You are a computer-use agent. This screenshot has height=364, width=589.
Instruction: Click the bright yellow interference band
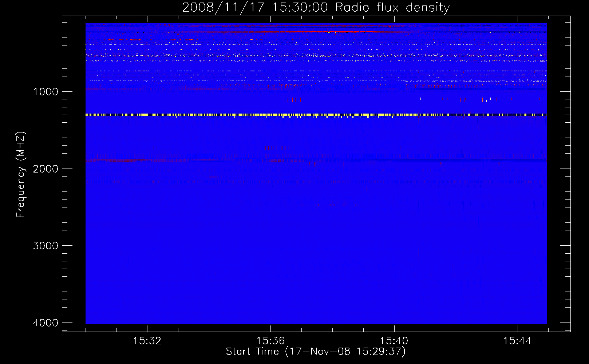pos(316,115)
